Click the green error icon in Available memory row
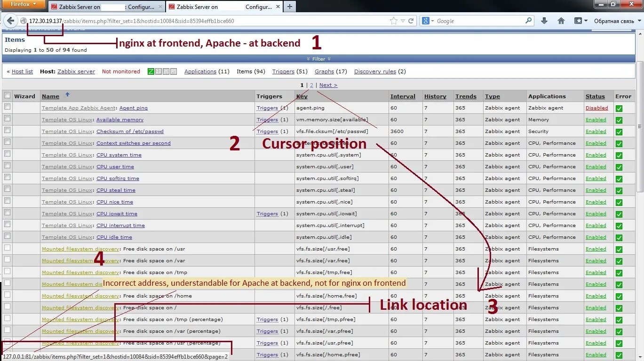 click(619, 120)
